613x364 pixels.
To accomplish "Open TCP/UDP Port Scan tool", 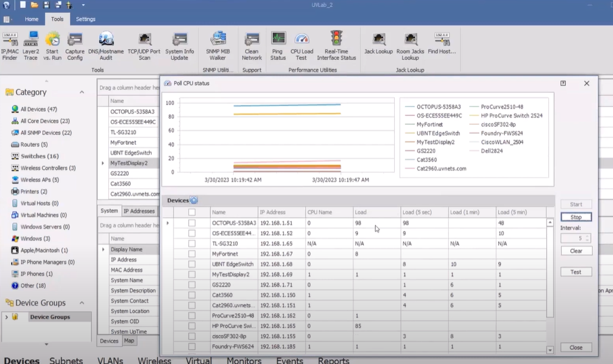I will point(144,46).
